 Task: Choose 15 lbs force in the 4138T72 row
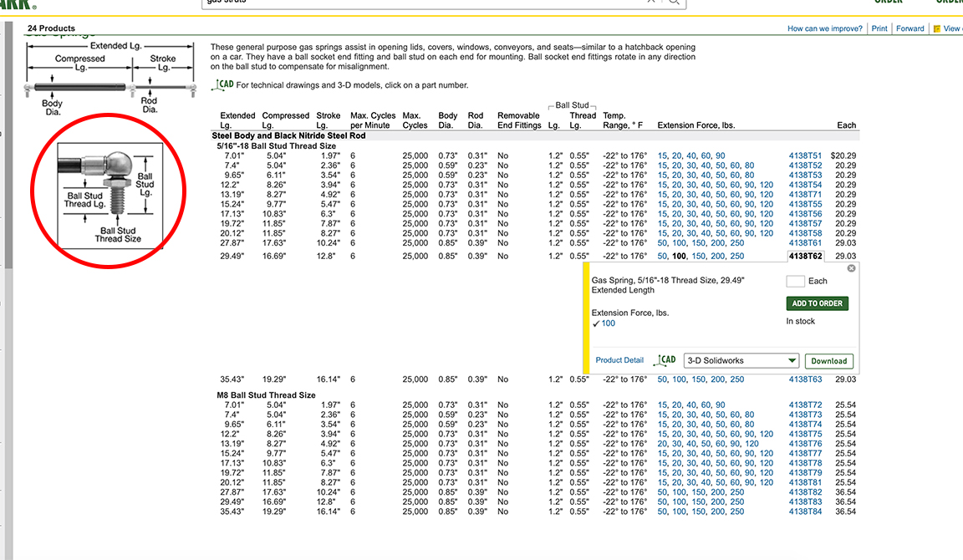(662, 405)
